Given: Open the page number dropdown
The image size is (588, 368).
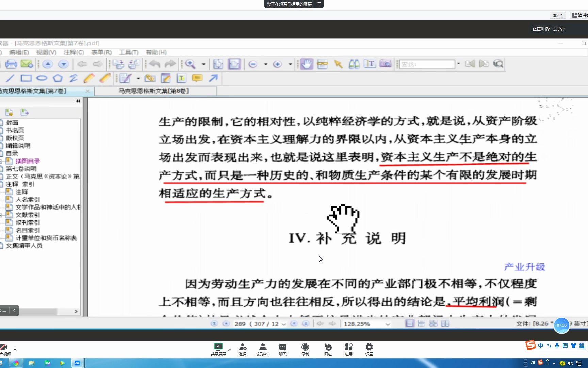Looking at the screenshot, I should pos(284,324).
